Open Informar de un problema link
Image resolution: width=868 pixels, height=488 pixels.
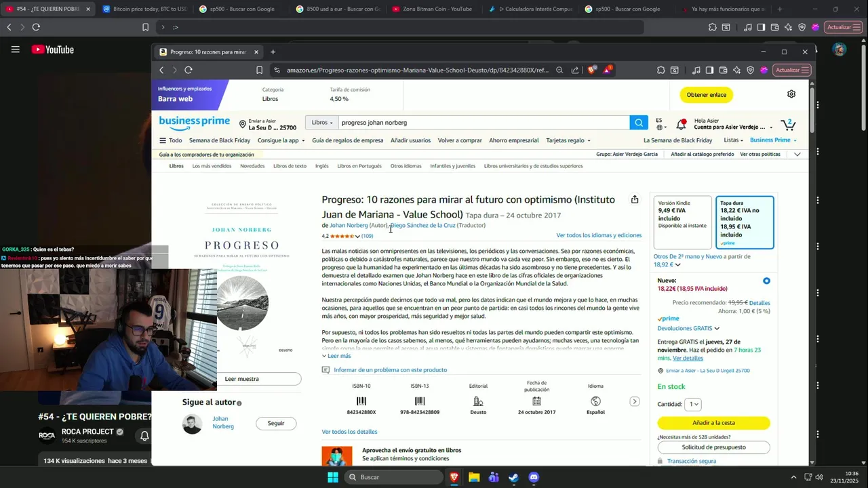coord(390,370)
